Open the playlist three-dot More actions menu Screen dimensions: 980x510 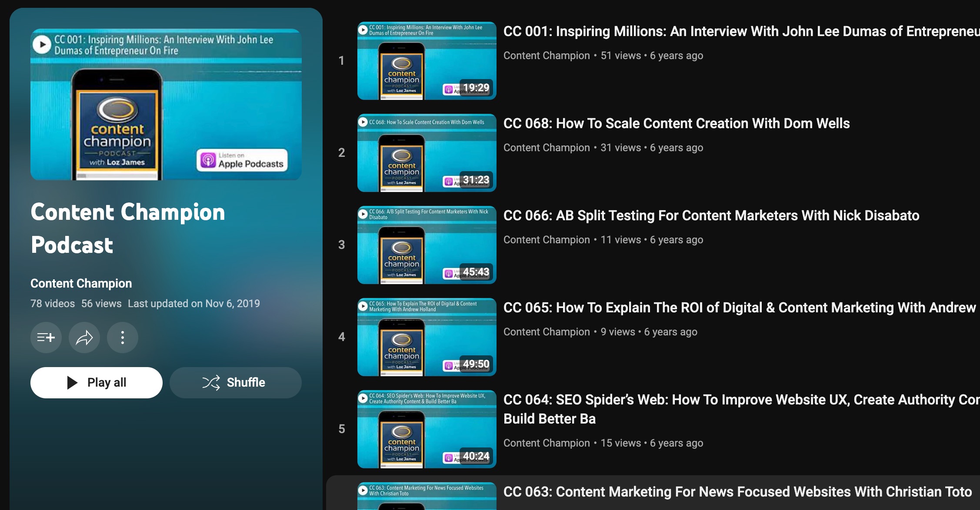point(122,338)
